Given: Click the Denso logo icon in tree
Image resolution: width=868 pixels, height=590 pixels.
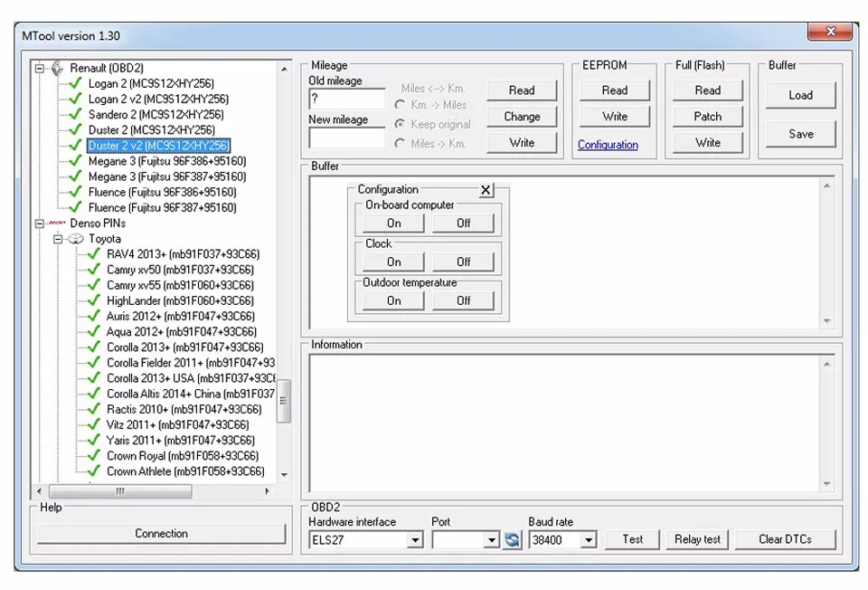Looking at the screenshot, I should coord(57,223).
